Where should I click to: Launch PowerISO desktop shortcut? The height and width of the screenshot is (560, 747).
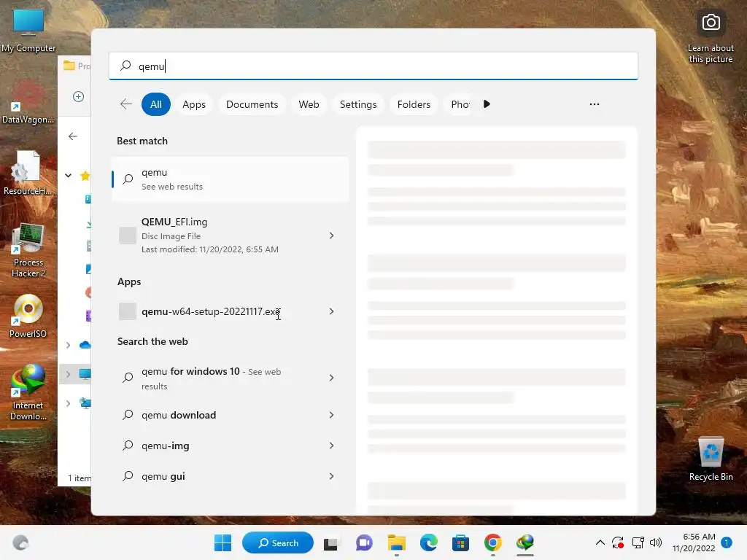pos(28,316)
